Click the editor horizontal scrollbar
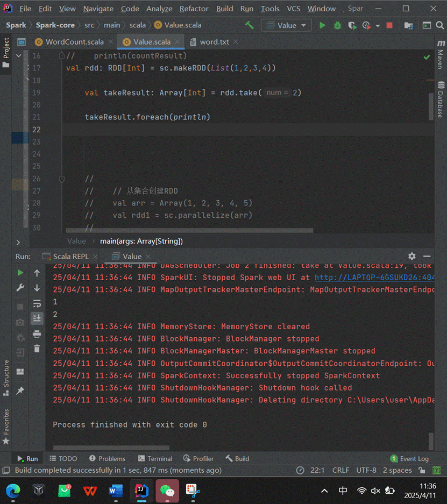Viewport: 447px width, 504px height. [189, 230]
